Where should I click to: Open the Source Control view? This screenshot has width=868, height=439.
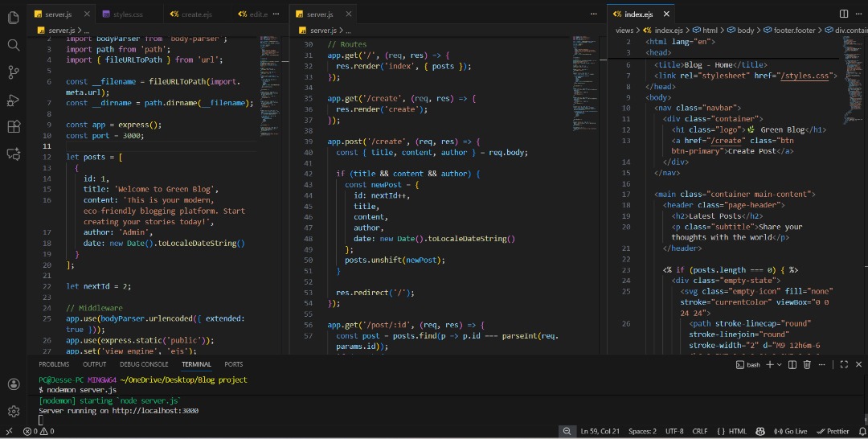pos(14,72)
